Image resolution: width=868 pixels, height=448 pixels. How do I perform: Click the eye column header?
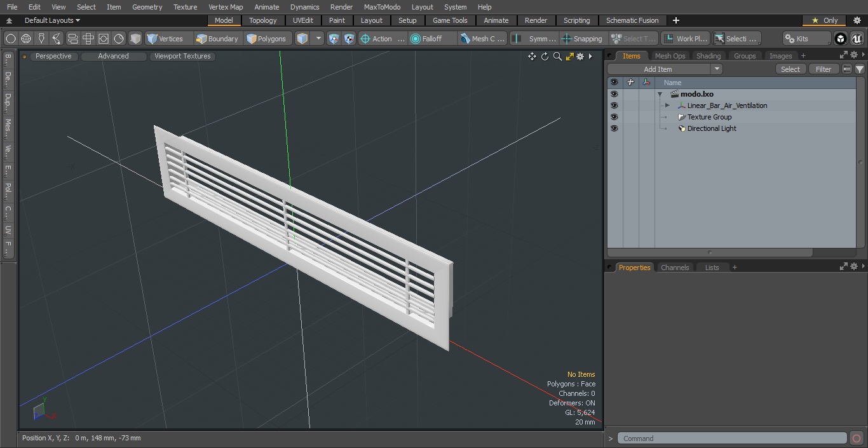tap(614, 83)
